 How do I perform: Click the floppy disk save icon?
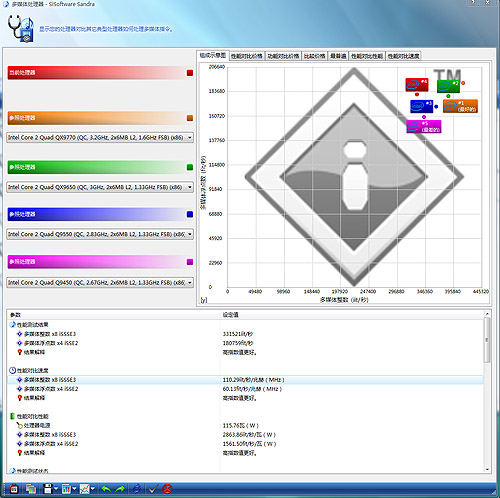pos(48,489)
